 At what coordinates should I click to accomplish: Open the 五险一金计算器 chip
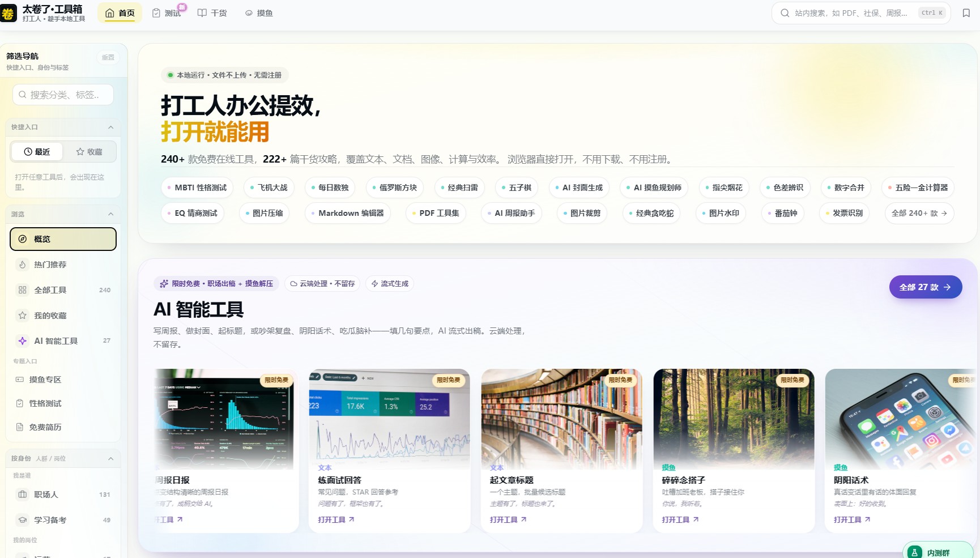[x=918, y=188]
